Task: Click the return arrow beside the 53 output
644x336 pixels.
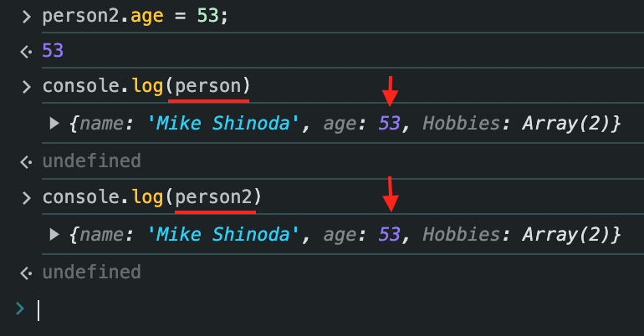Action: point(26,51)
